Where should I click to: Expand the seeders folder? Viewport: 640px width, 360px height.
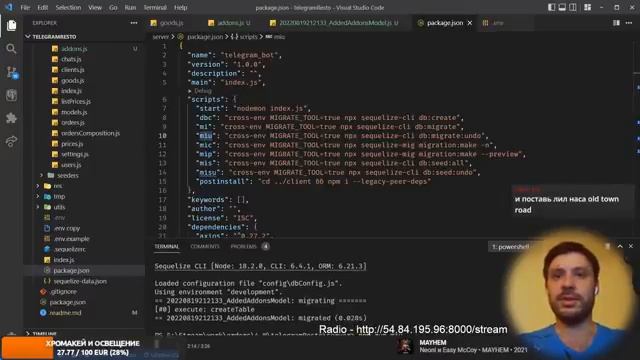coord(63,176)
